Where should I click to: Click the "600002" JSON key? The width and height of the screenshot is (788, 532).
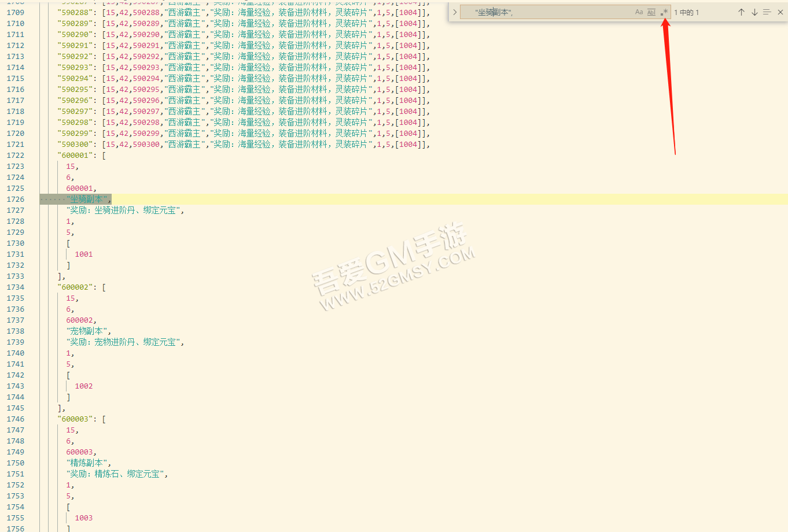point(75,287)
